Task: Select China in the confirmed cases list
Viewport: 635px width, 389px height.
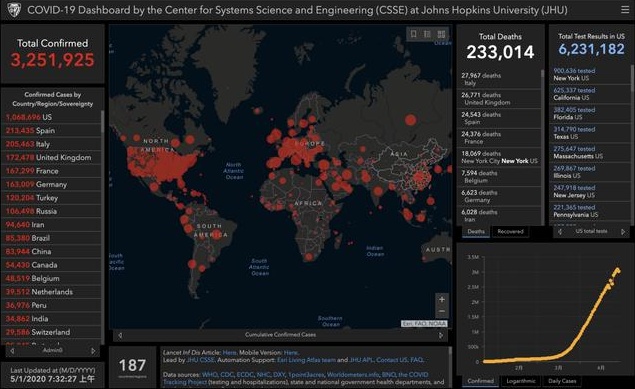Action: pos(51,251)
